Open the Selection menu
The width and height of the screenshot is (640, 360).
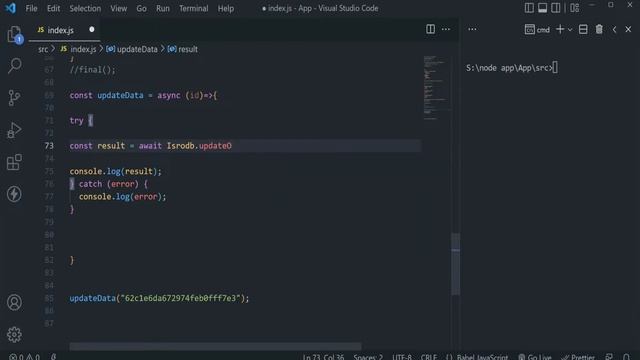(x=85, y=8)
